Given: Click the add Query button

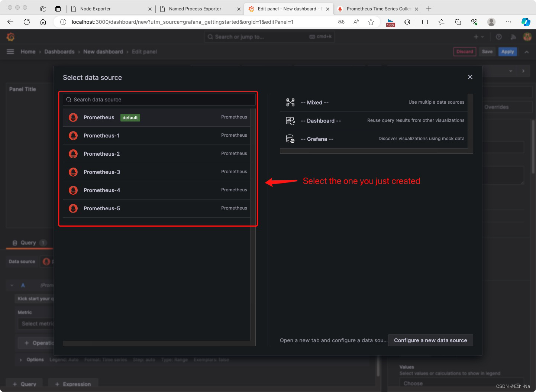Looking at the screenshot, I should [25, 384].
